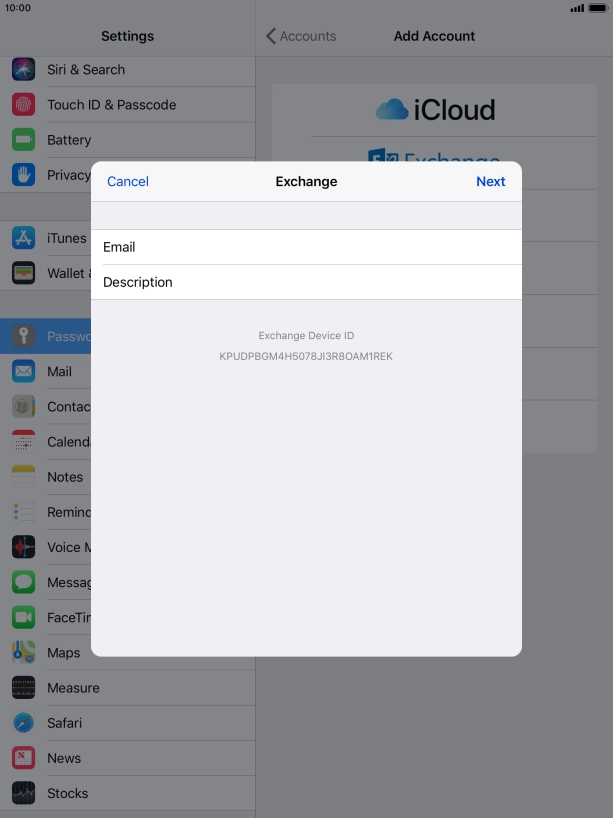Open the Wallet settings icon
Screen dimensions: 613x818
point(23,273)
